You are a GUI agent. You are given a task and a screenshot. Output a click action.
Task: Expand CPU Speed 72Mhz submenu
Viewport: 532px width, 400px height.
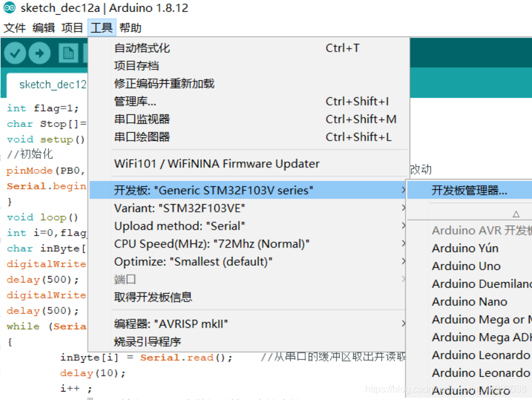248,244
